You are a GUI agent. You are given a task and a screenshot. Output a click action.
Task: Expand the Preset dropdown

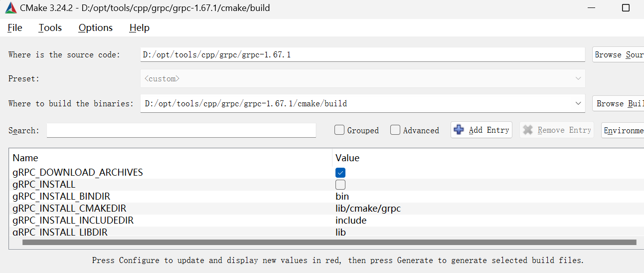pos(578,79)
